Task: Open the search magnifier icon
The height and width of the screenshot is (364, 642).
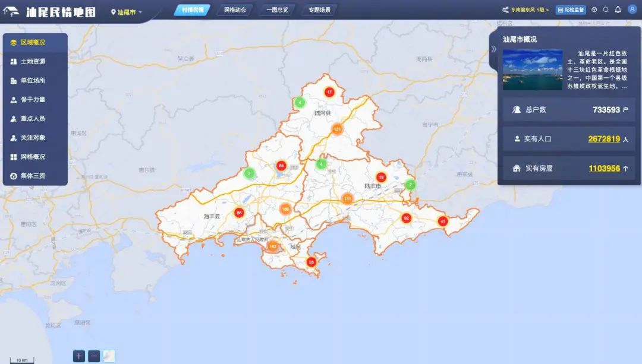Action: [x=606, y=10]
